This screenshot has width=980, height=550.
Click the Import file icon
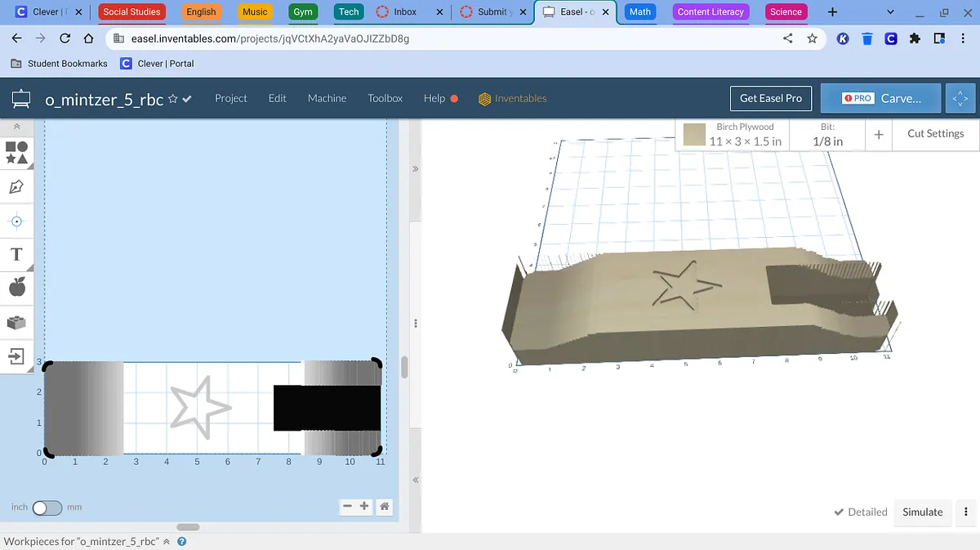pyautogui.click(x=16, y=356)
